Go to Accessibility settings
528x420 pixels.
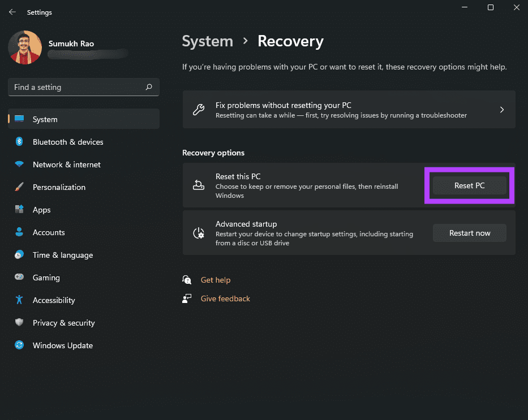(x=84, y=300)
